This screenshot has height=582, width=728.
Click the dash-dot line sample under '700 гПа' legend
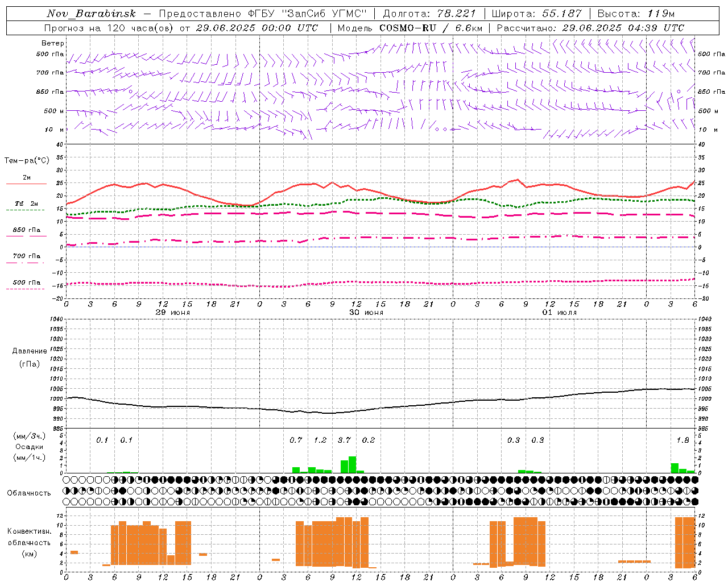[25, 263]
